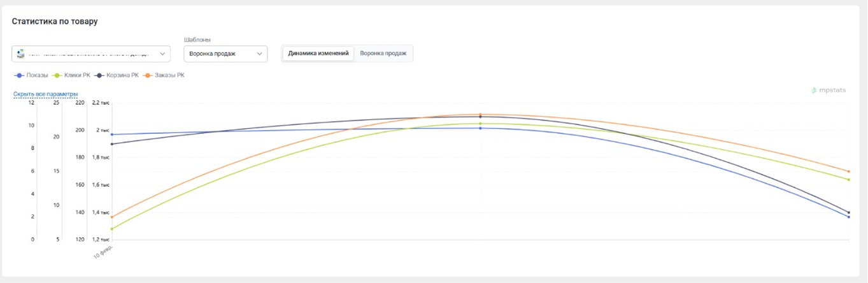Click the blue Показы legend marker icon
Screen dimensions: 868x283
[x=20, y=75]
